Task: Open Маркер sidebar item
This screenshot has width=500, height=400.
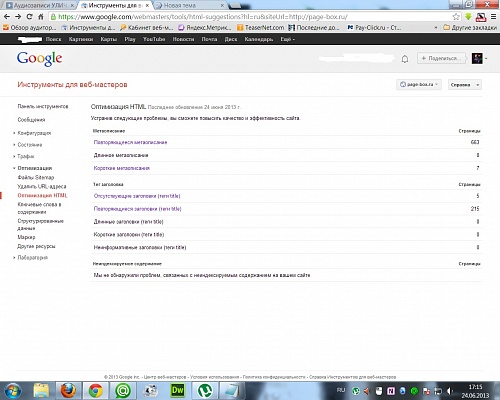Action: tap(26, 237)
